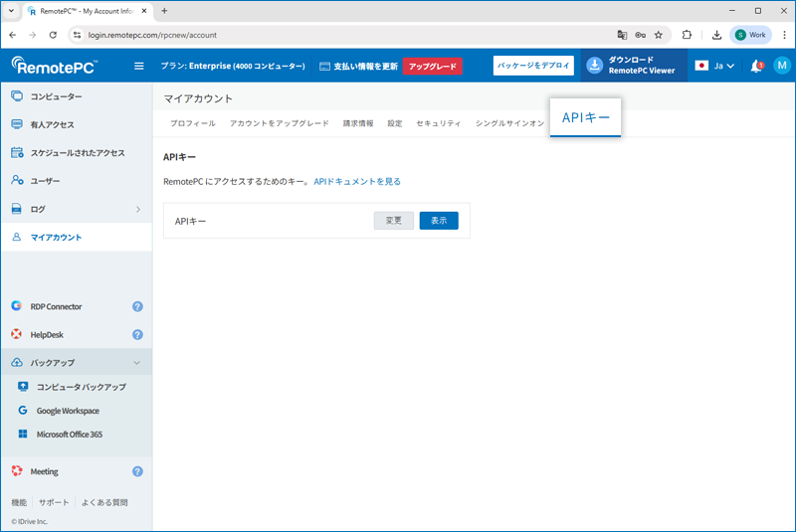Switch to セキュリティ tab

(439, 123)
